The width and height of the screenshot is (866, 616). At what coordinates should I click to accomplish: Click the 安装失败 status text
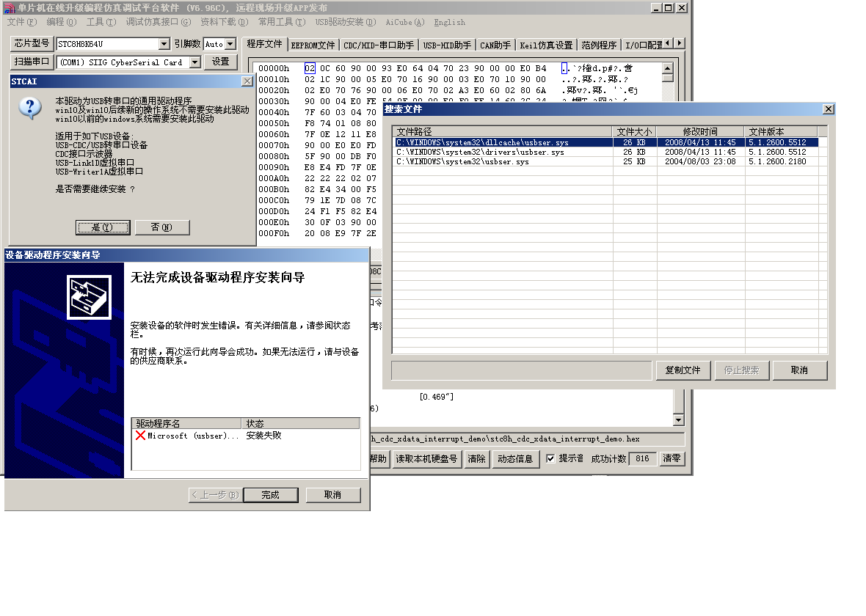click(x=263, y=436)
